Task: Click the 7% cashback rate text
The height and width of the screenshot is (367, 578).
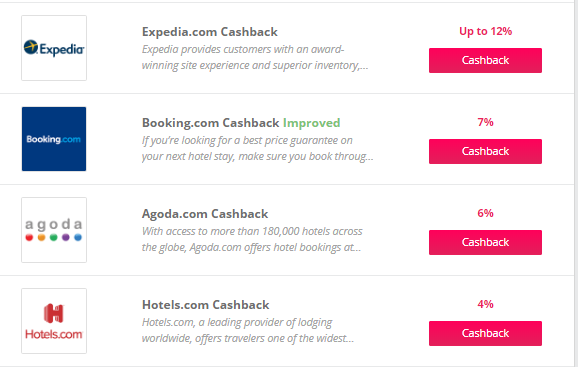Action: pyautogui.click(x=485, y=122)
